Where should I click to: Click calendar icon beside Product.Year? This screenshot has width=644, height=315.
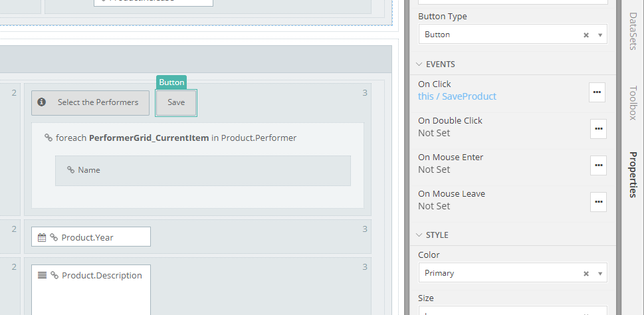pyautogui.click(x=41, y=237)
